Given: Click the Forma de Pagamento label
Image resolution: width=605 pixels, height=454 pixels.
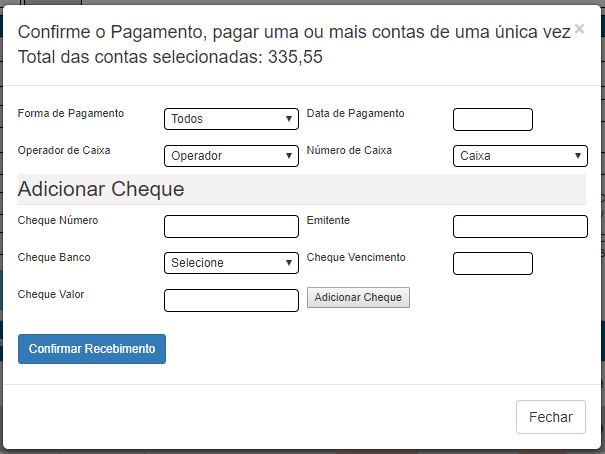Looking at the screenshot, I should tap(71, 114).
